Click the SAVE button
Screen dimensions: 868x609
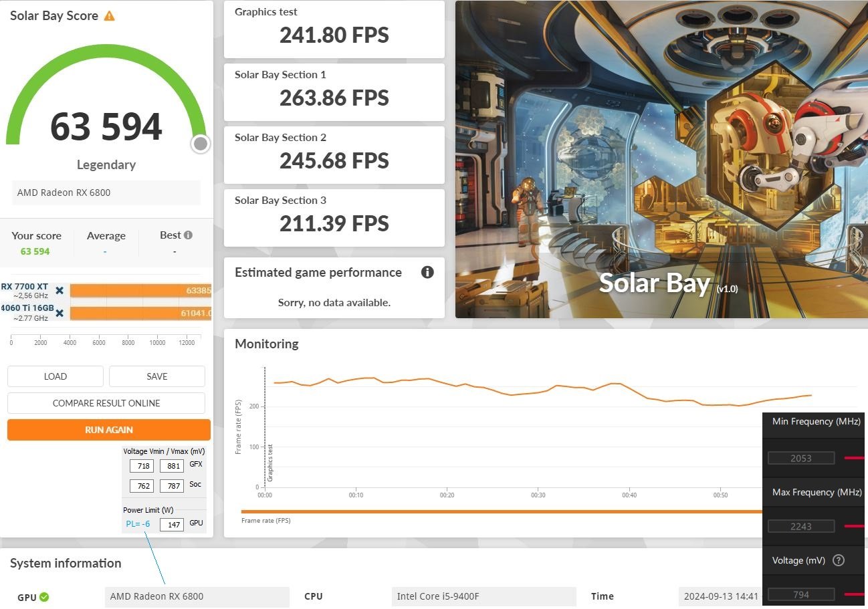point(157,376)
